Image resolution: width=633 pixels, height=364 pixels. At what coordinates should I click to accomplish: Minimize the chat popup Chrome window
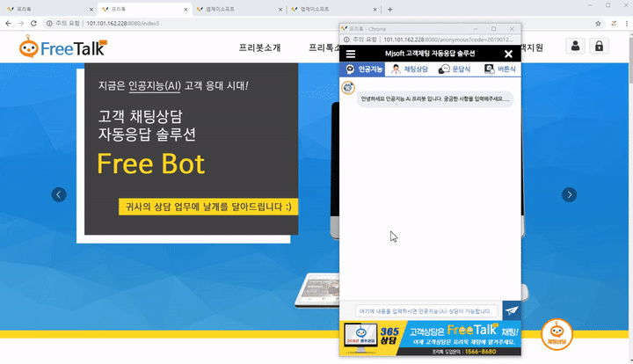click(476, 29)
